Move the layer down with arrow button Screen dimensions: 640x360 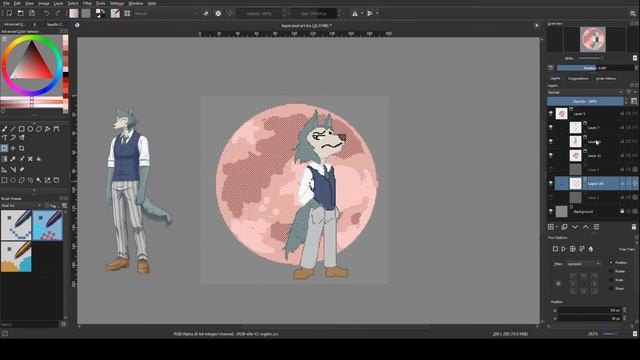coord(575,227)
